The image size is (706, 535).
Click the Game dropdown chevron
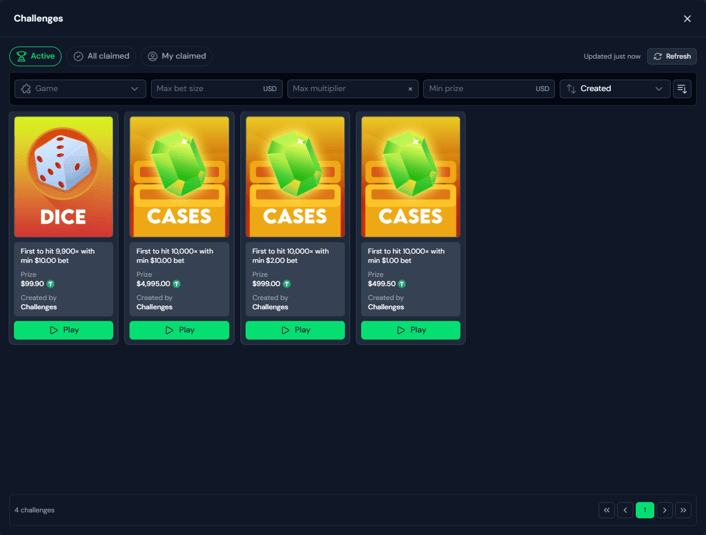pos(135,89)
